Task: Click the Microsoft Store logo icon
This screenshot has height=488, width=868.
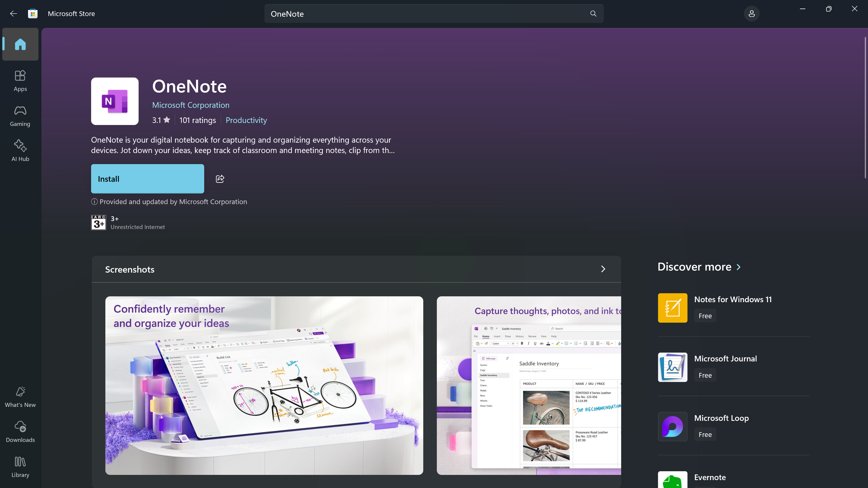Action: (x=33, y=14)
